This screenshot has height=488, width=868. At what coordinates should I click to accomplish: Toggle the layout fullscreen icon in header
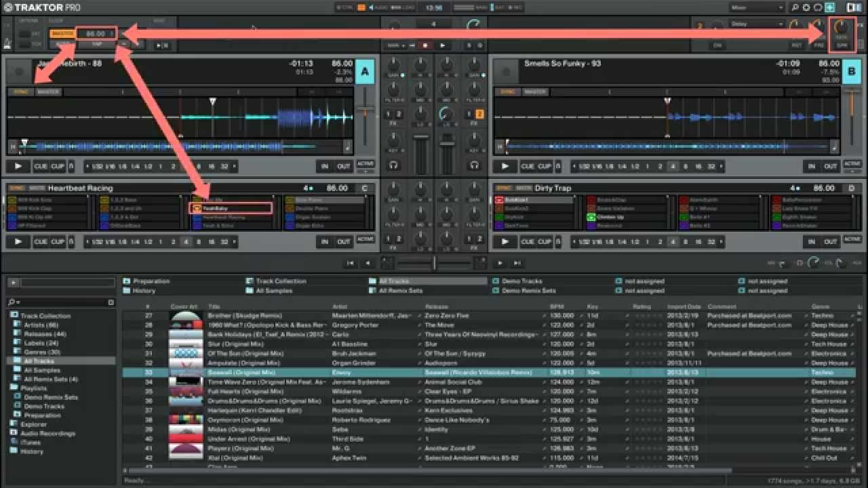[x=829, y=7]
